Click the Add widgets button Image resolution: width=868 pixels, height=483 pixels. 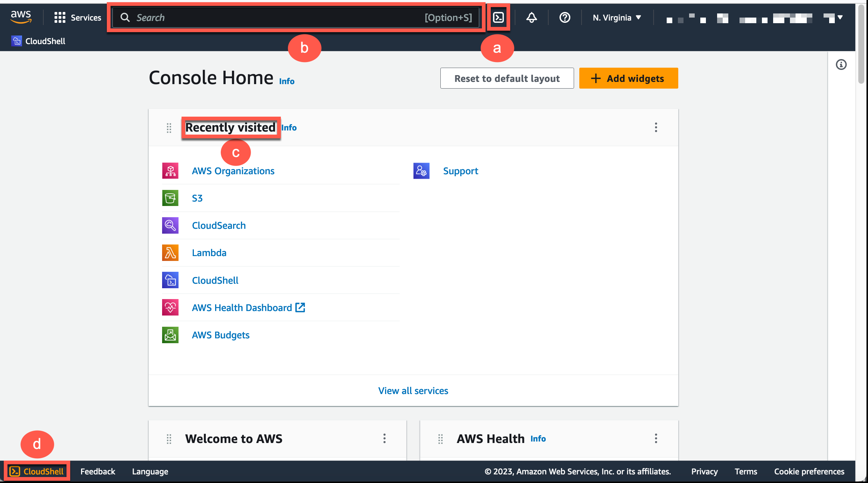click(627, 78)
